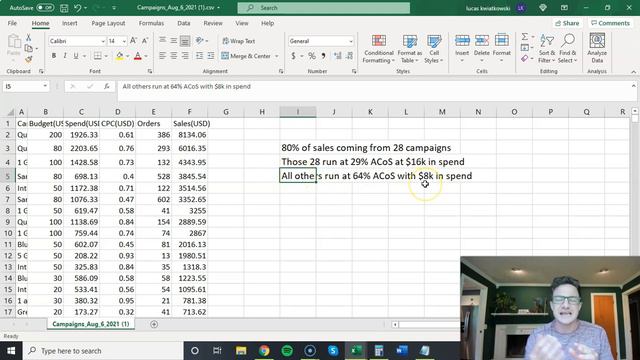Click the Format Painter brush icon

(29, 60)
